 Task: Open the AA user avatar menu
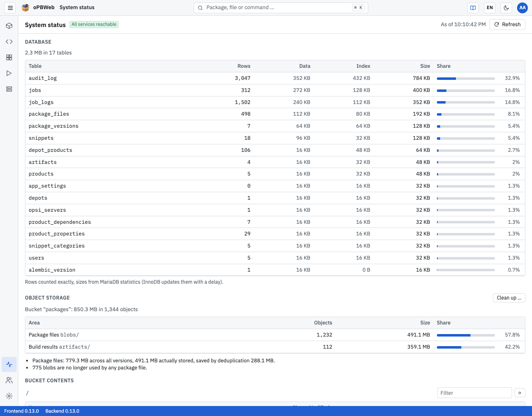pos(522,7)
